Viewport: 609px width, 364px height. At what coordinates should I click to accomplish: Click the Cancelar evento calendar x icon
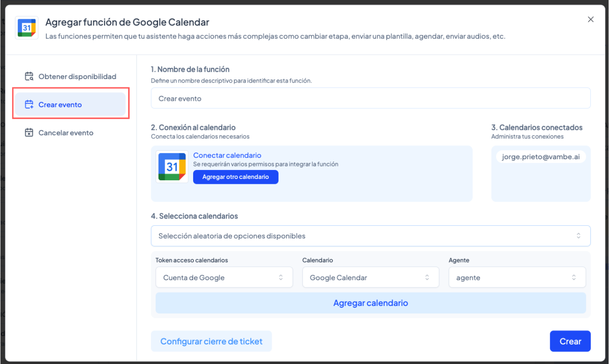click(x=29, y=133)
